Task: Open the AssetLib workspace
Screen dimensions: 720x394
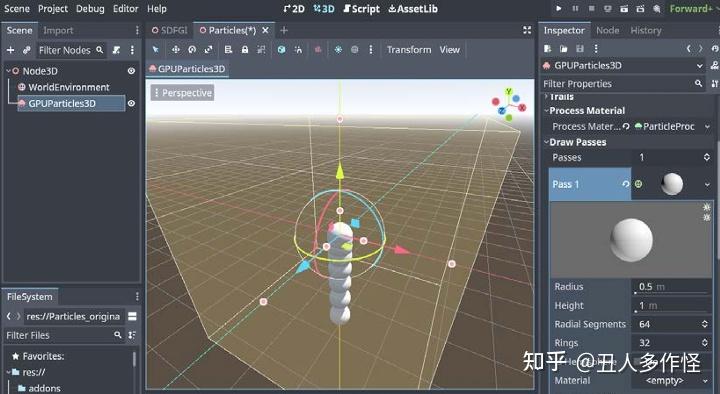Action: tap(413, 9)
